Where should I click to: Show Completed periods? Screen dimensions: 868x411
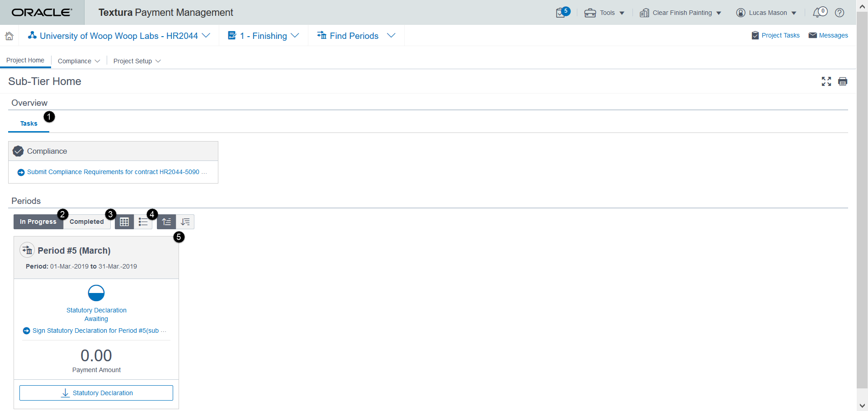[87, 222]
